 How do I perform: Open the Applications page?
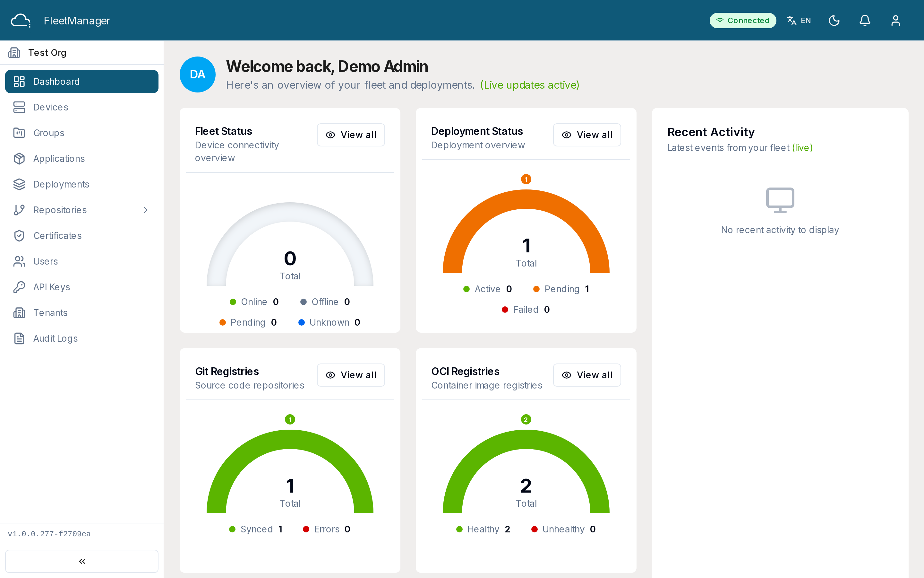coord(82,159)
